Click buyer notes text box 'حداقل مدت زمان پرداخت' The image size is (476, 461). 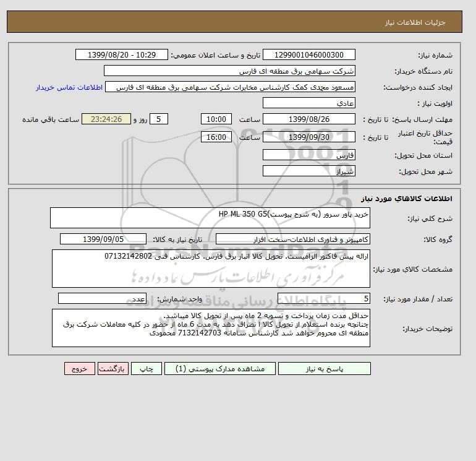click(211, 328)
